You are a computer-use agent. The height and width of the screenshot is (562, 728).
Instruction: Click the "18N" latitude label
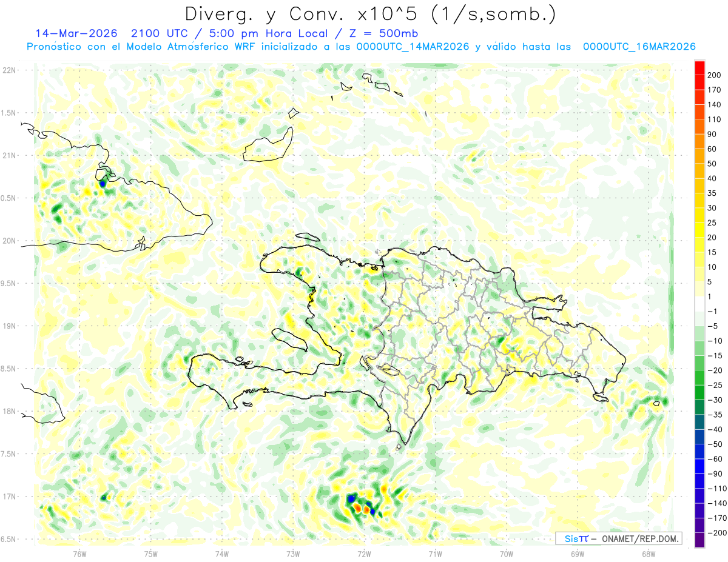[9, 412]
